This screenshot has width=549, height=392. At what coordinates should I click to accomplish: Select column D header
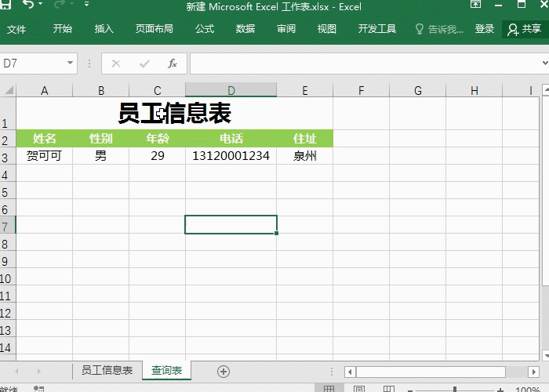coord(231,90)
